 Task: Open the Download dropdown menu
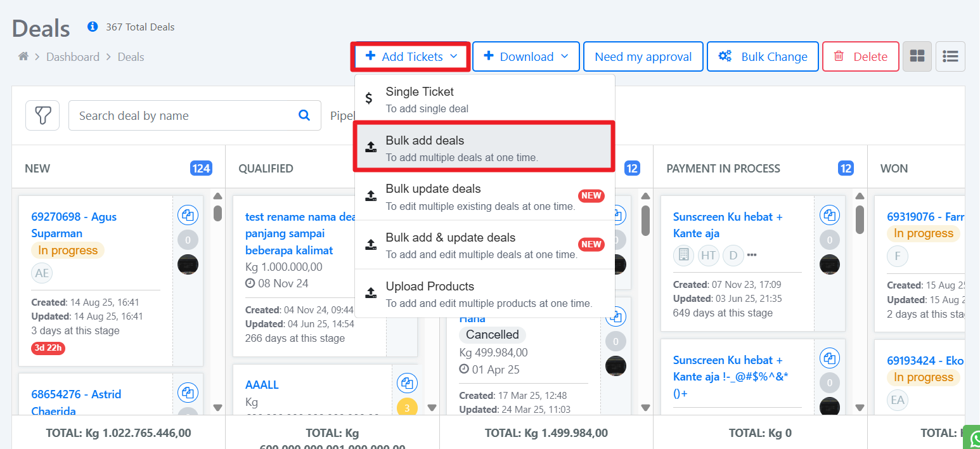click(x=525, y=56)
